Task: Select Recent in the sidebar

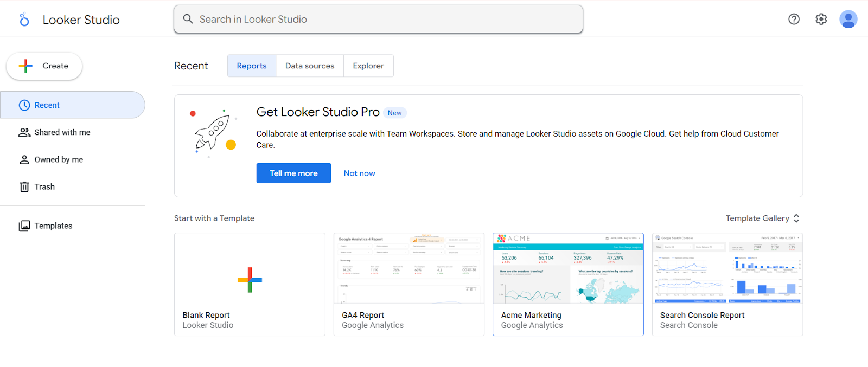Action: 73,105
